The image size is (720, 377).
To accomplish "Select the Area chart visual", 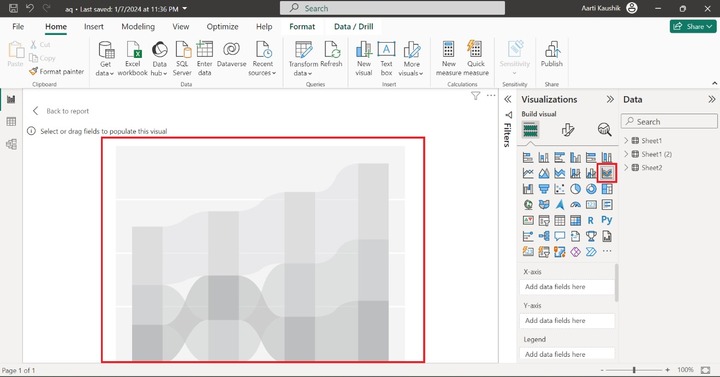I will pyautogui.click(x=544, y=173).
